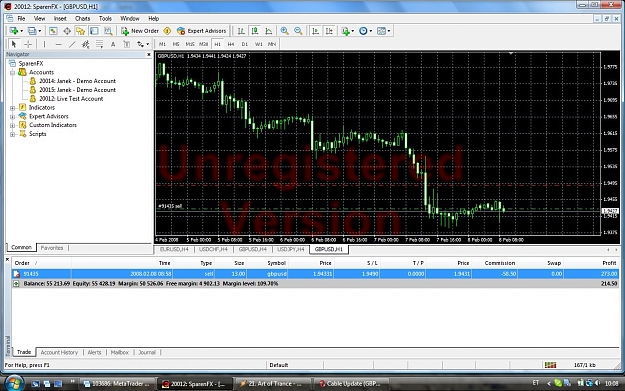Expand the Custom Indicators tree node
This screenshot has height=391, width=625.
coord(12,125)
